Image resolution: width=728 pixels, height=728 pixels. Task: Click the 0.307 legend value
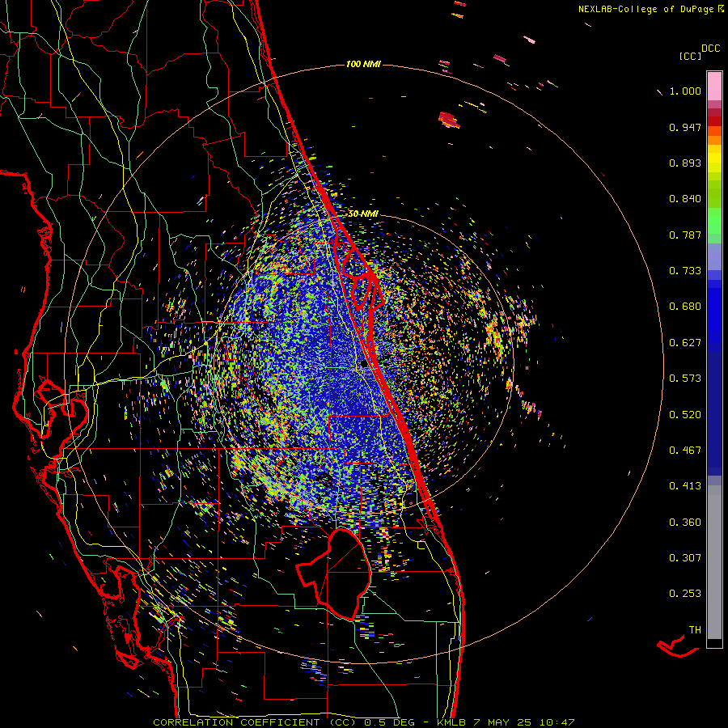point(685,558)
